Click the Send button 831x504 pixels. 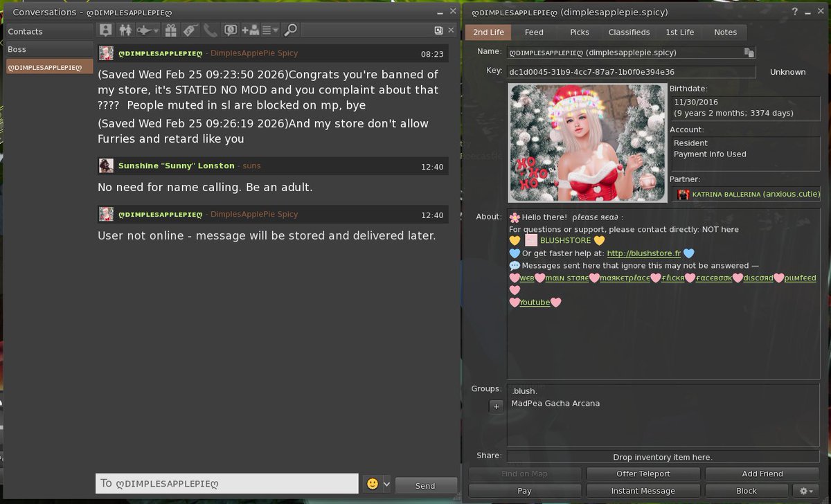click(425, 485)
